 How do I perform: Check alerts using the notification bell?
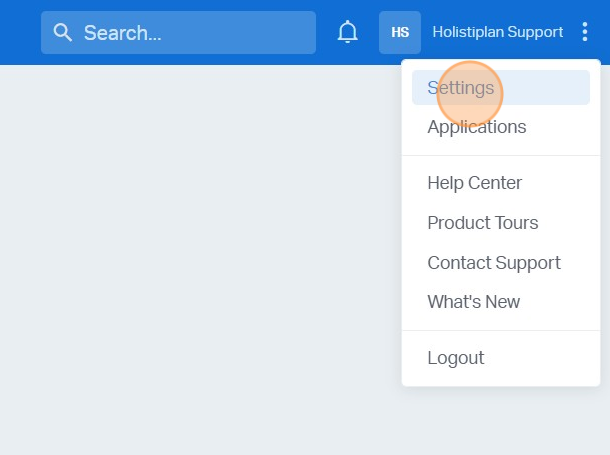point(348,32)
